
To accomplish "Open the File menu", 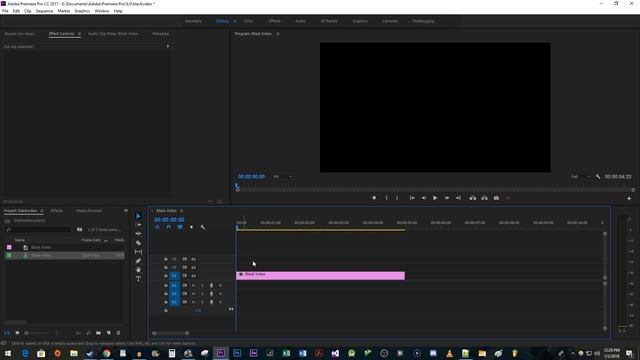I will click(5, 11).
